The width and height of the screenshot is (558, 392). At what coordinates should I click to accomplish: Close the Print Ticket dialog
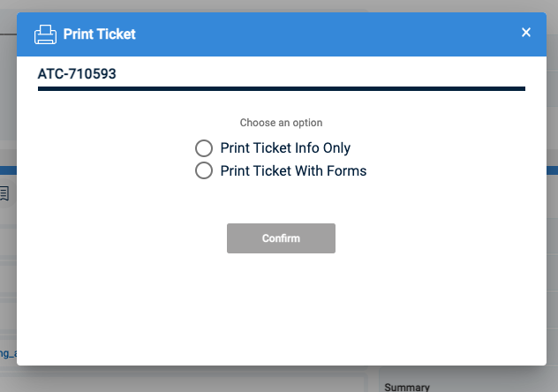[x=526, y=33]
